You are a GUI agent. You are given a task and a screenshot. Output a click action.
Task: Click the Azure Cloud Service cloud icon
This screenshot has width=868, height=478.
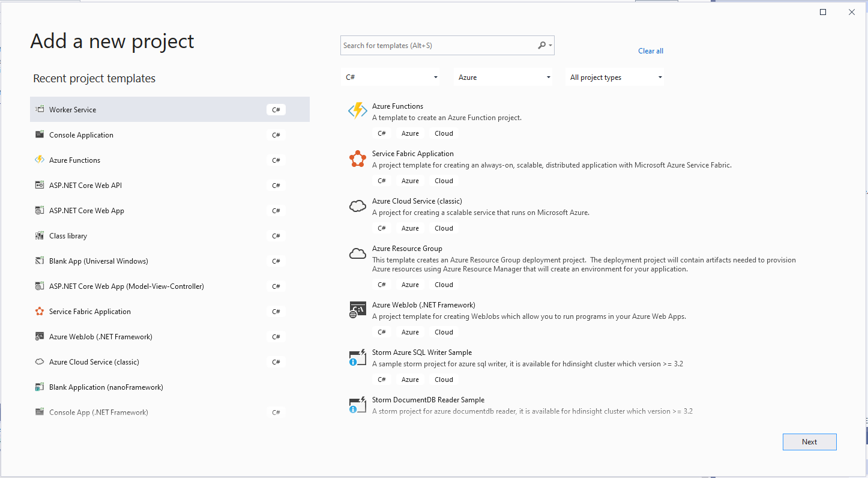coord(358,207)
